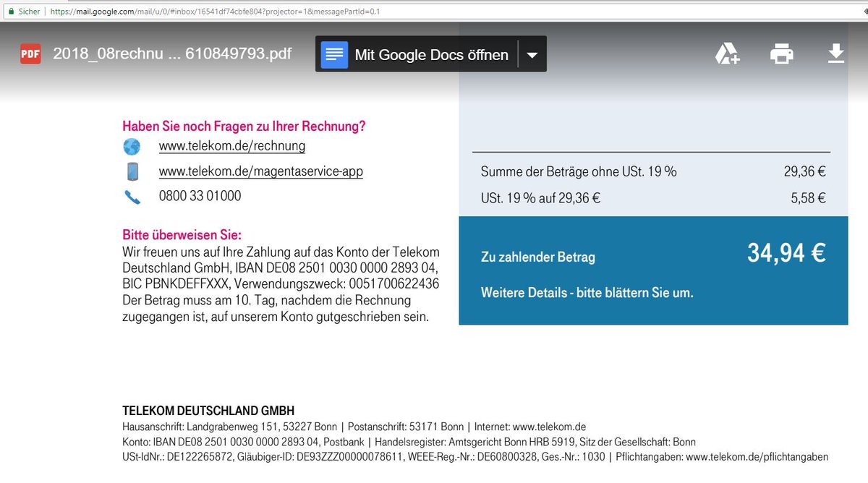Viewport: 868px width, 483px height.
Task: Download the PDF attachment
Action: pyautogui.click(x=836, y=54)
